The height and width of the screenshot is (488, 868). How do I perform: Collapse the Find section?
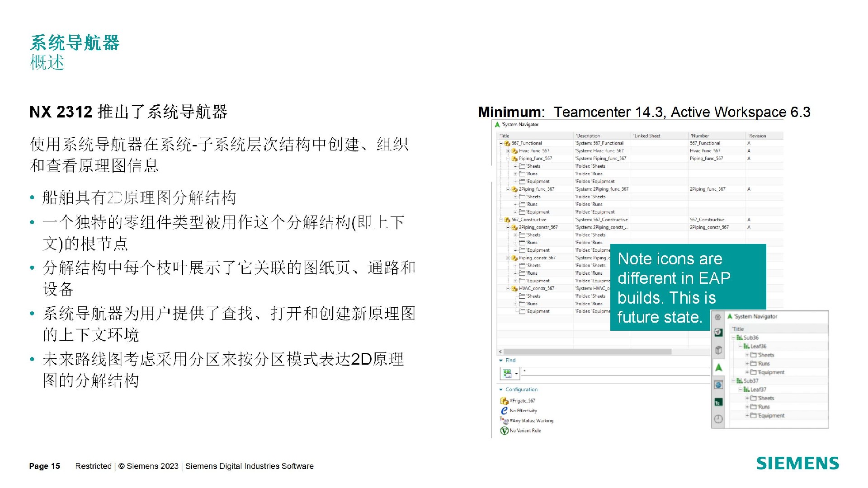pos(501,361)
